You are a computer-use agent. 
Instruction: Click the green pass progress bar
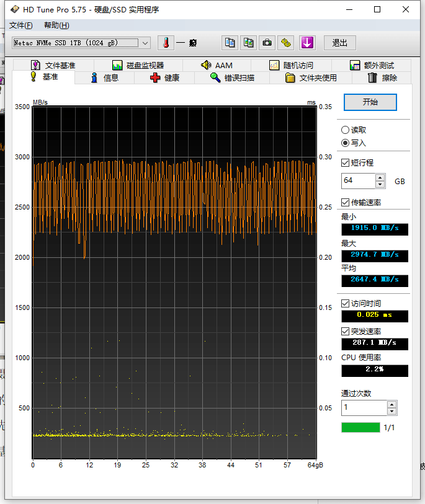click(x=360, y=427)
